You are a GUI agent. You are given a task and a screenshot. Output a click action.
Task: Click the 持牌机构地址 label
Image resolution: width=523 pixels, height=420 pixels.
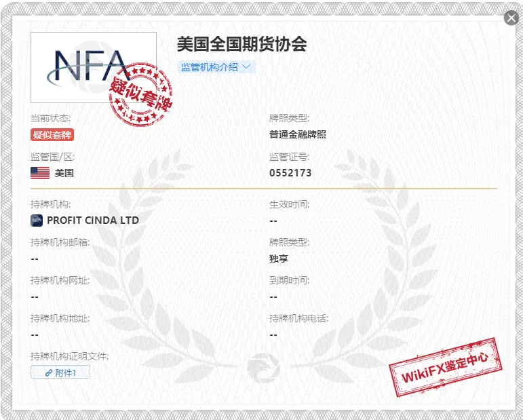[x=60, y=318]
